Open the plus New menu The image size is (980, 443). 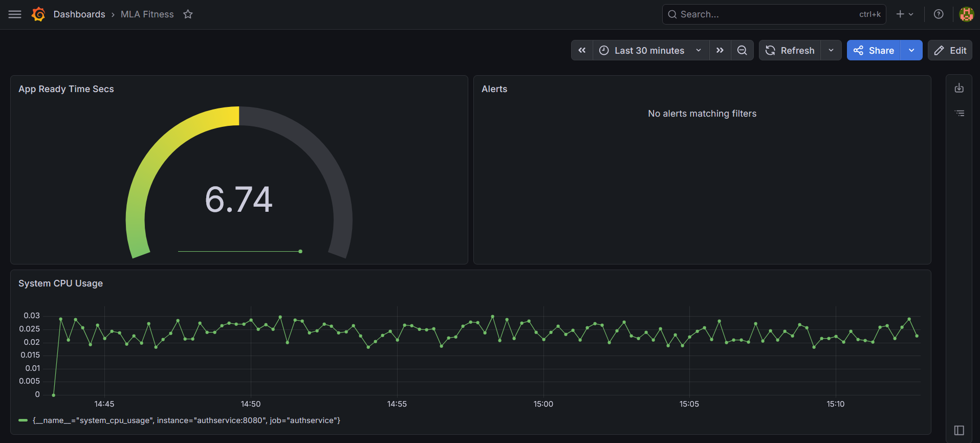pyautogui.click(x=905, y=14)
